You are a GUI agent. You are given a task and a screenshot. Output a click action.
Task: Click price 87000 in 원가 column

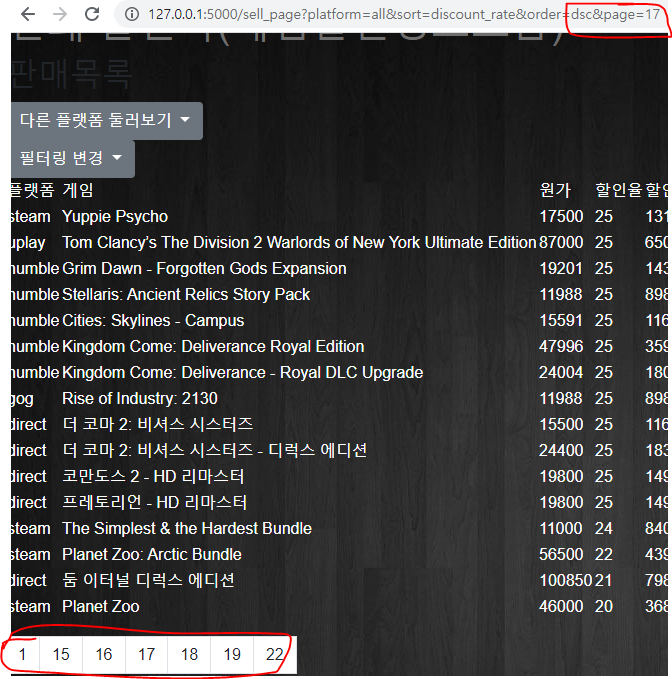pos(561,242)
